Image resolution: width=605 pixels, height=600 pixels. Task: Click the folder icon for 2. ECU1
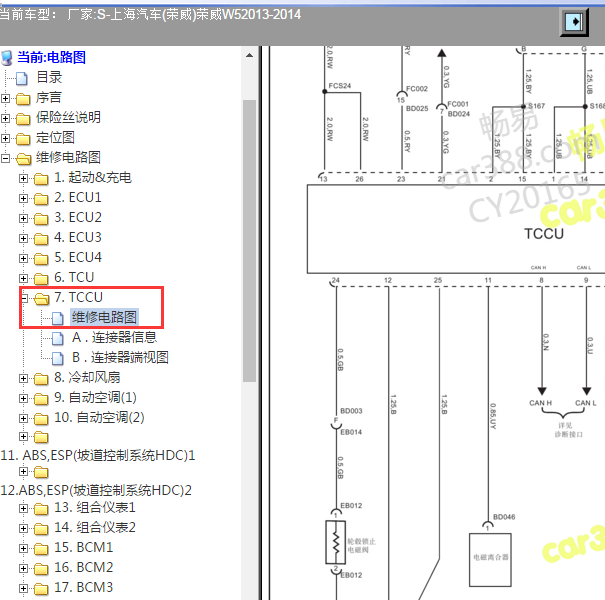(x=41, y=199)
